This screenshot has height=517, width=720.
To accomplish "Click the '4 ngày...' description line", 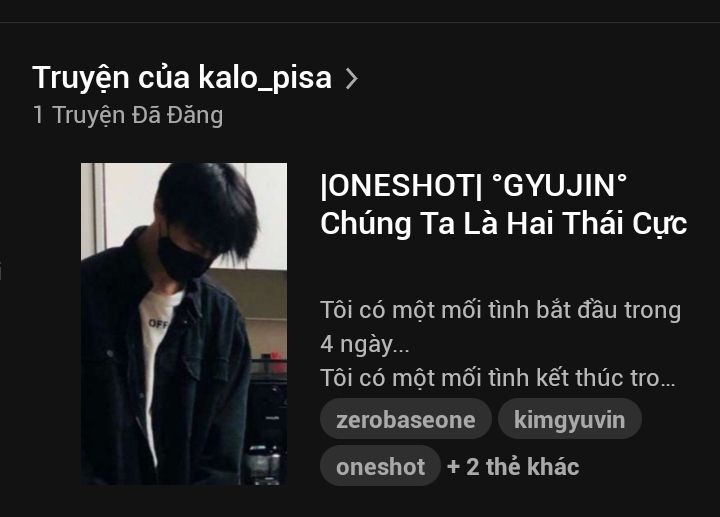I will click(365, 344).
